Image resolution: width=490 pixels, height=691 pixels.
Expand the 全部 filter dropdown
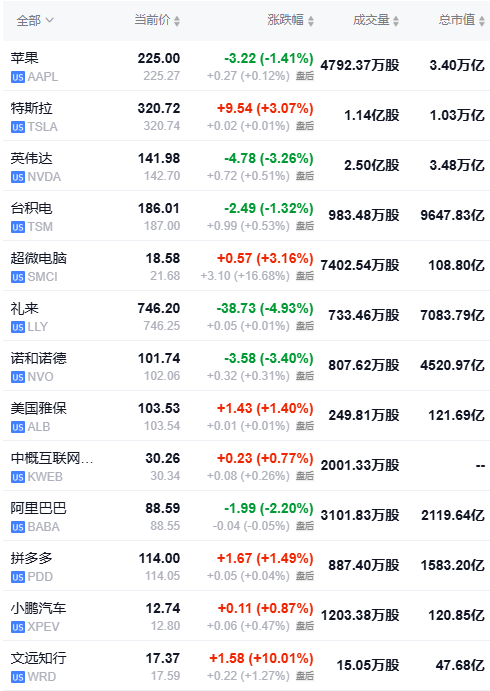pos(35,20)
